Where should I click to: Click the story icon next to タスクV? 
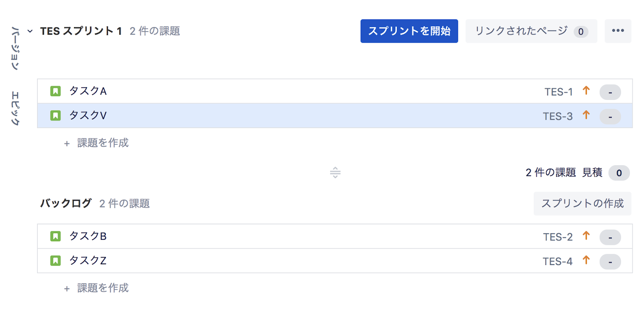click(56, 116)
